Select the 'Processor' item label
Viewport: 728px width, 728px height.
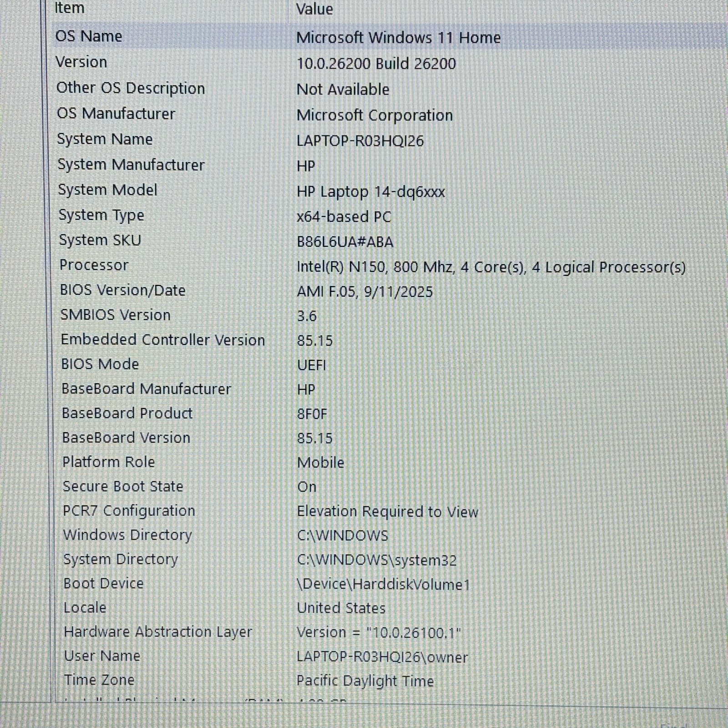point(94,265)
